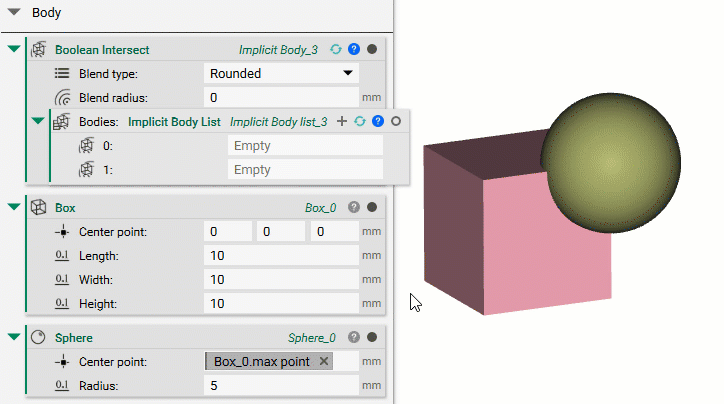The width and height of the screenshot is (724, 404).
Task: Click the Blend type list icon
Action: pyautogui.click(x=62, y=73)
